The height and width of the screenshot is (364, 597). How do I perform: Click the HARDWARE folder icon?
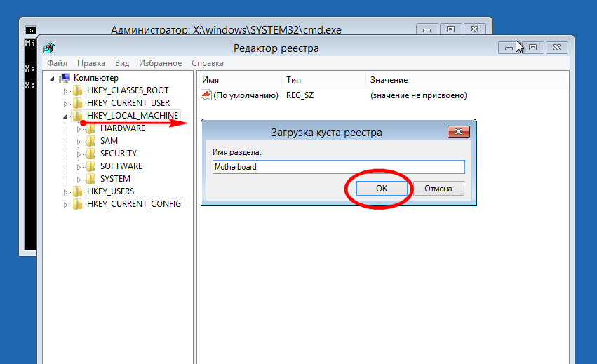coord(90,128)
